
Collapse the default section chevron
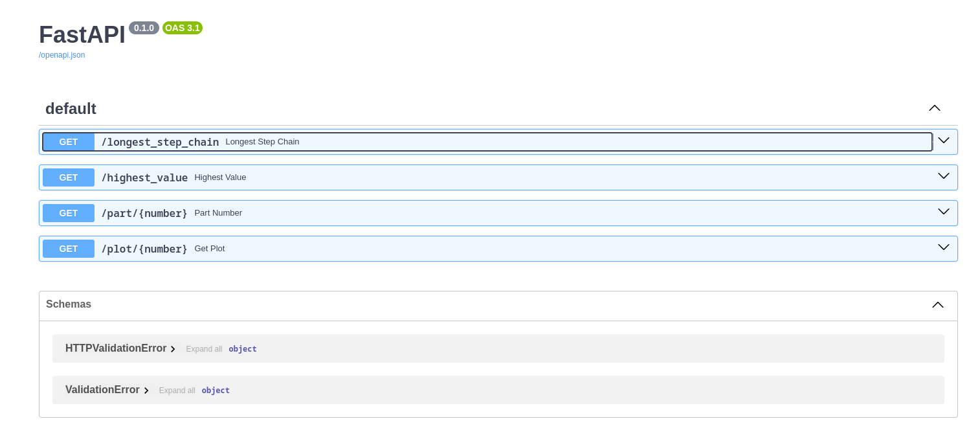934,108
